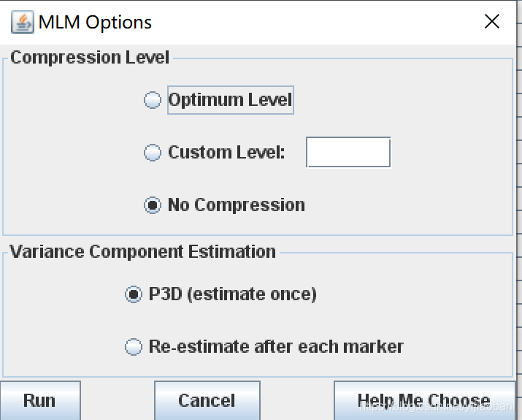Click the 'Re-estimate after each marker' label text
This screenshot has width=522, height=420.
276,347
